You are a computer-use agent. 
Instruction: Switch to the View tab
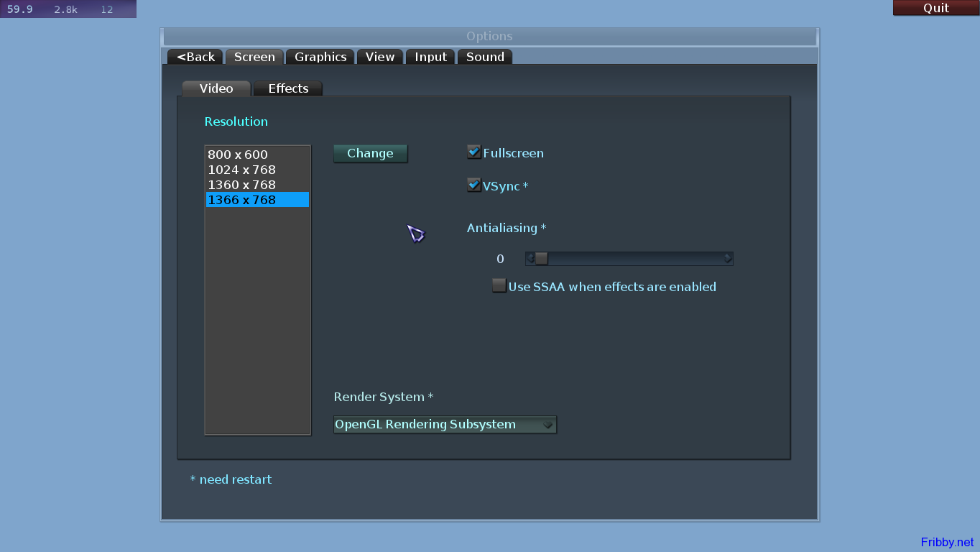379,57
